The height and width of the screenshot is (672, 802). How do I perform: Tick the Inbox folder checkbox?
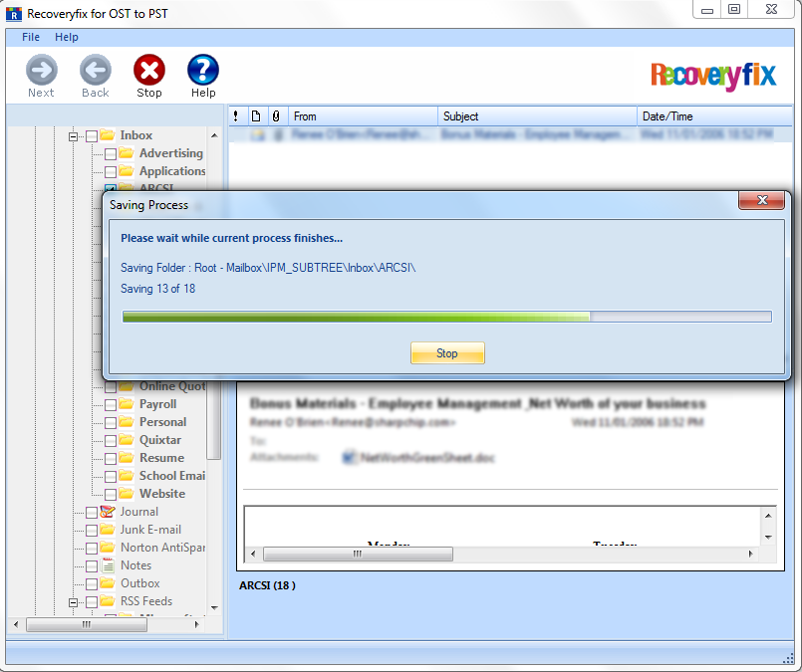(x=92, y=136)
